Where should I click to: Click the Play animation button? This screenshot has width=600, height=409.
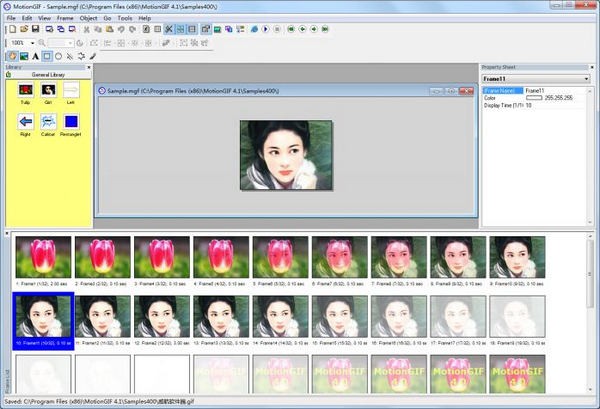click(265, 29)
